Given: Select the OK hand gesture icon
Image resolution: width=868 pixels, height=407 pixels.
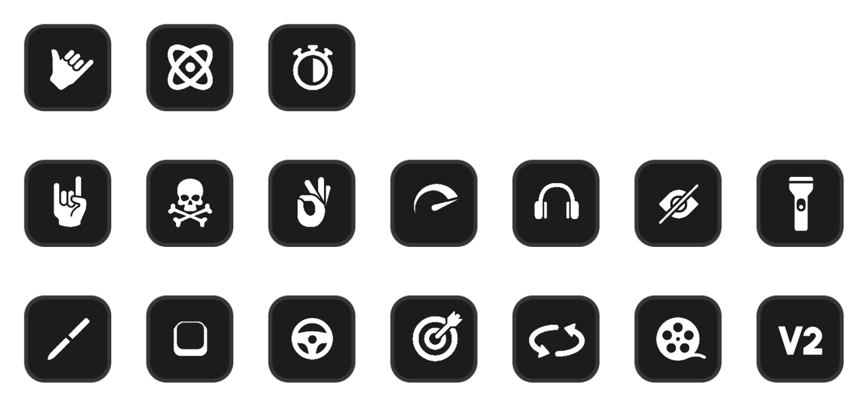Looking at the screenshot, I should pyautogui.click(x=312, y=203).
